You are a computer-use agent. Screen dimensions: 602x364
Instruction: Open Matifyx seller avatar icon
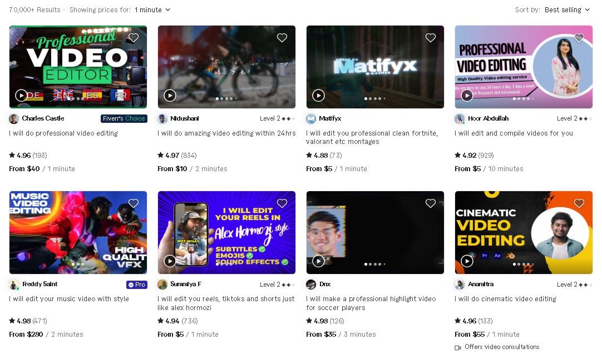[x=311, y=118]
